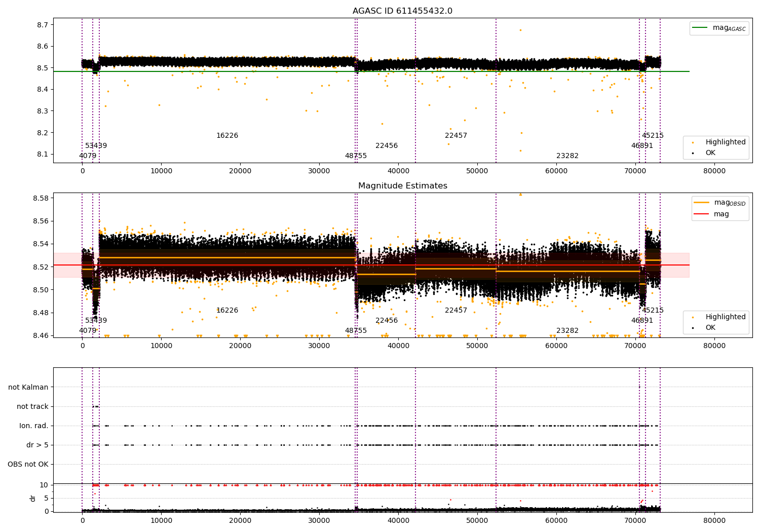This screenshot has height=532, width=760.
Task: Click OBSID label 22457 in Magnitude Estimates plot
Action: pyautogui.click(x=456, y=311)
